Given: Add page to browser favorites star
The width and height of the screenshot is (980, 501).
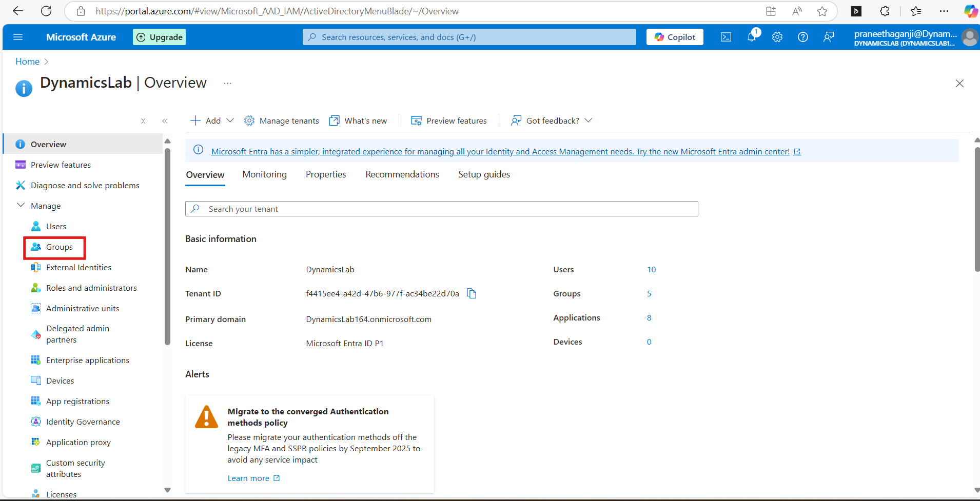Looking at the screenshot, I should [x=822, y=11].
